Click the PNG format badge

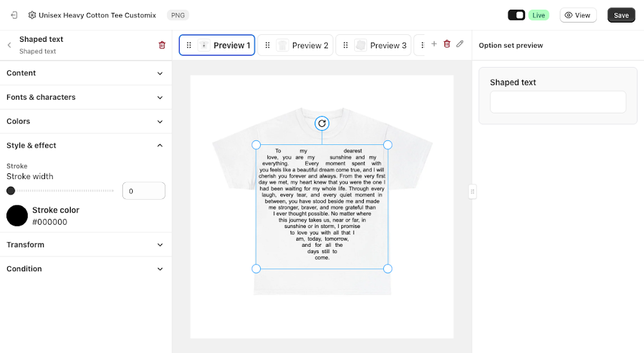click(178, 15)
